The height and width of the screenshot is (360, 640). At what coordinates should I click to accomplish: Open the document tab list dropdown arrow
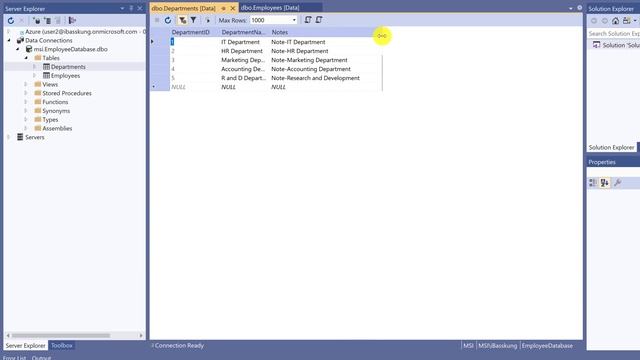point(571,8)
